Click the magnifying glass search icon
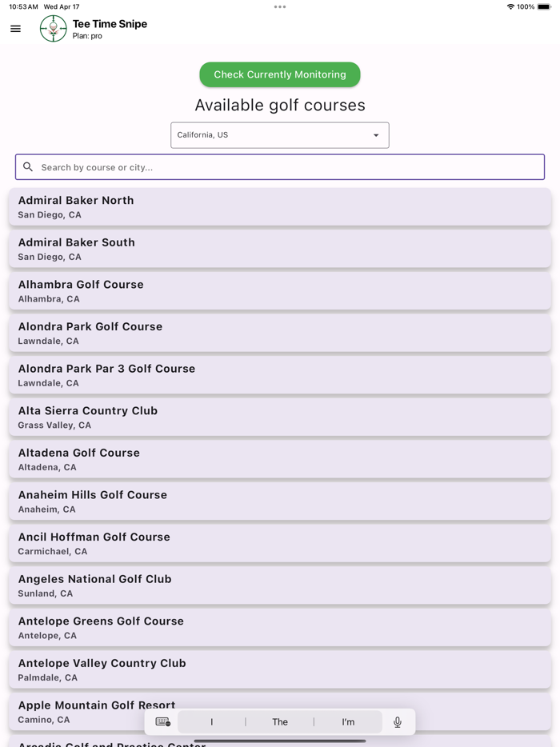The width and height of the screenshot is (560, 747). click(x=28, y=166)
